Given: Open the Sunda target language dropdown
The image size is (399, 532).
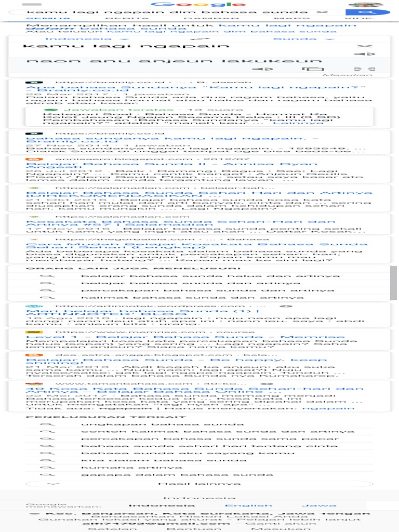Looking at the screenshot, I should click(x=303, y=39).
